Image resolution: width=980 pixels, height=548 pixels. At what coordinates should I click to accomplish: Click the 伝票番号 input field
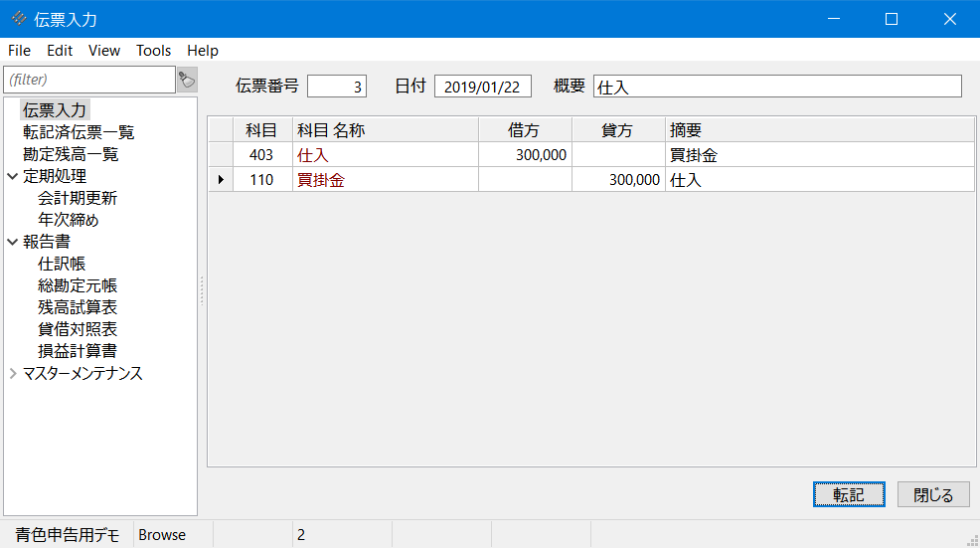point(337,87)
